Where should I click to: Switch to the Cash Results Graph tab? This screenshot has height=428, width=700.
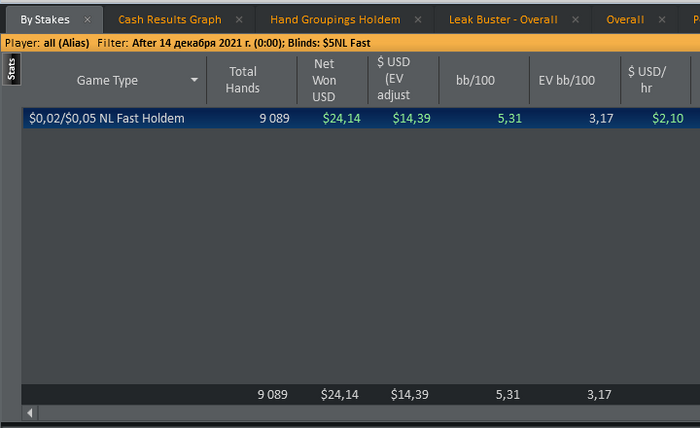(169, 20)
